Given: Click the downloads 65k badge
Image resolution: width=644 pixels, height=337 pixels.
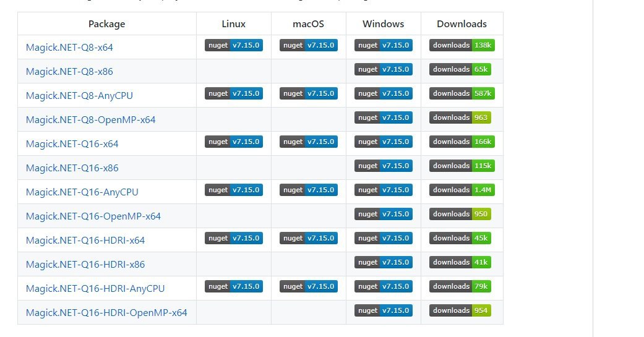Looking at the screenshot, I should point(460,69).
